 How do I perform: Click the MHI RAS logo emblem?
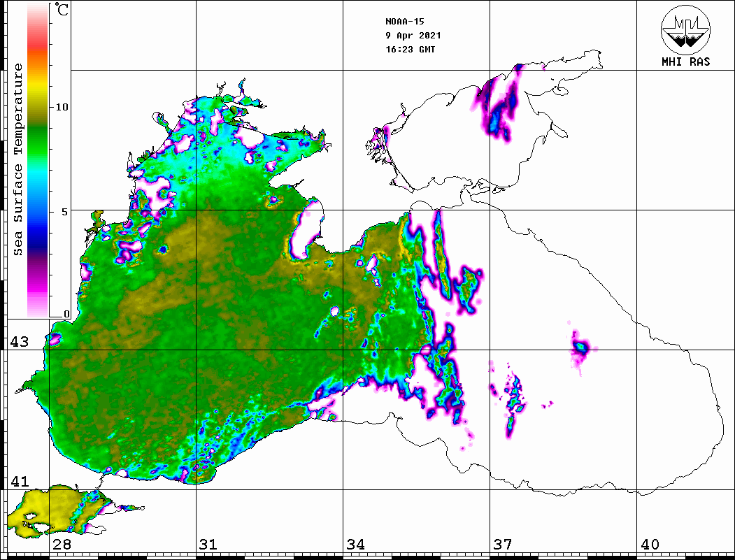coord(686,30)
